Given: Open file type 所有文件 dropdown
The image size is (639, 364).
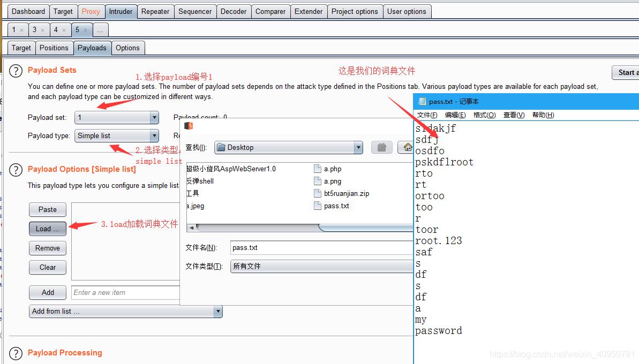Looking at the screenshot, I should (322, 266).
